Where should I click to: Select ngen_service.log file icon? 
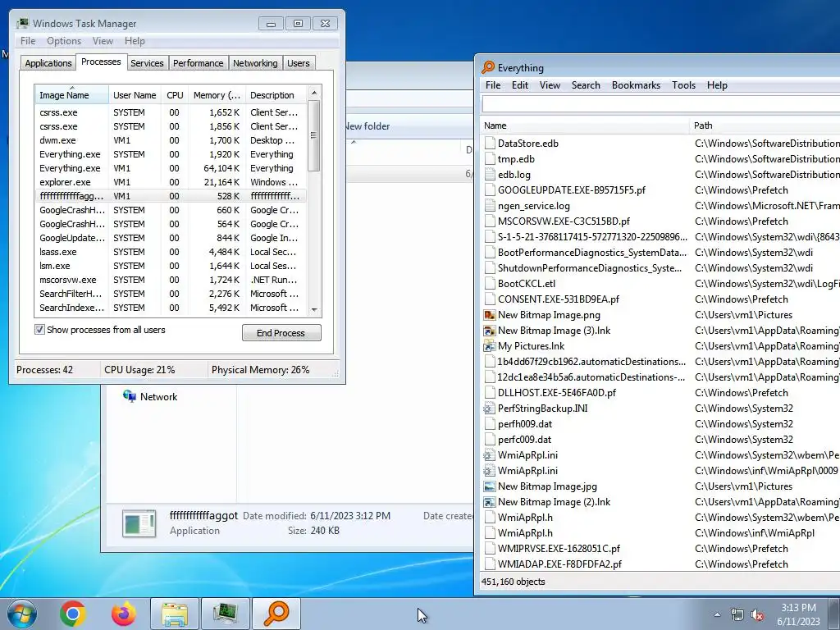(x=489, y=206)
